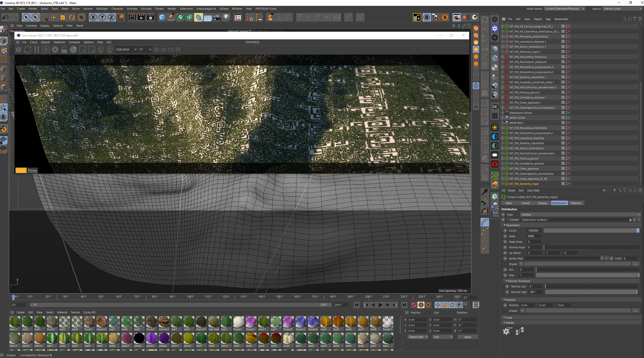Click the Cube primitive icon
644x358 pixels.
[162, 17]
